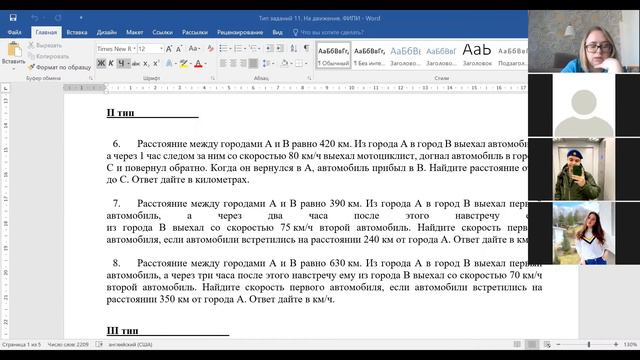
Task: Toggle underline Ч formatting
Action: pyautogui.click(x=121, y=63)
